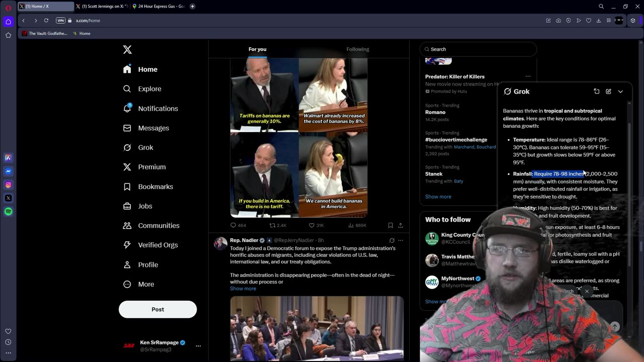Toggle the Opera VPN badge
The image size is (644, 362).
point(60,21)
